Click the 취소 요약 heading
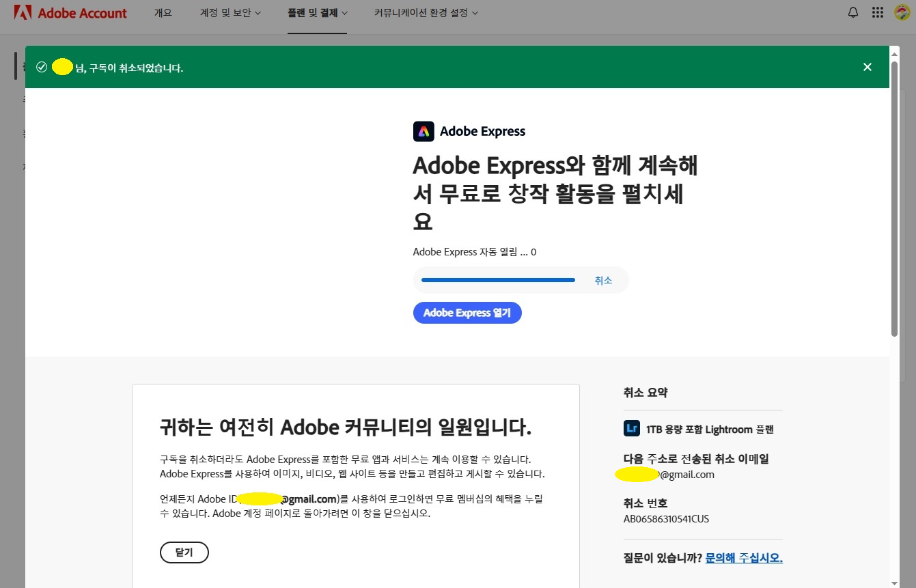Screen dimensions: 916x588 coord(646,393)
